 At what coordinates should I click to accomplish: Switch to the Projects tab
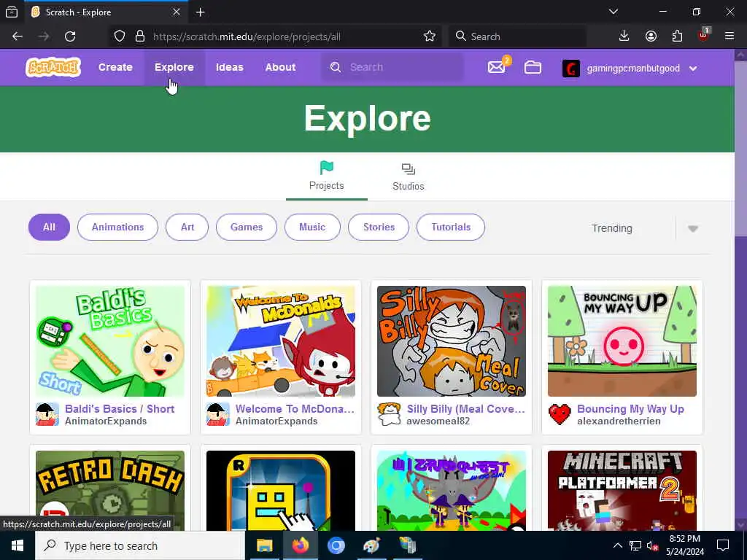coord(326,176)
